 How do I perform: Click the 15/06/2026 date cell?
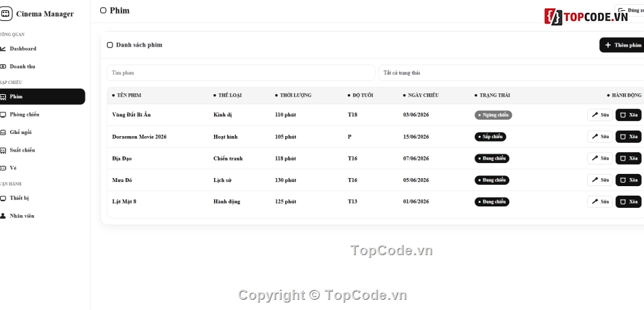point(416,137)
